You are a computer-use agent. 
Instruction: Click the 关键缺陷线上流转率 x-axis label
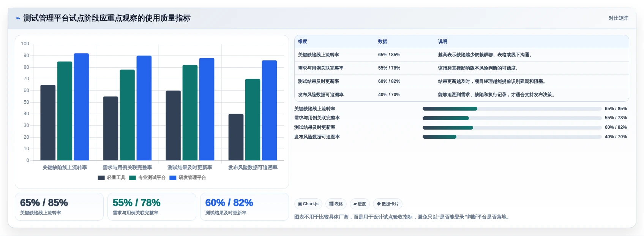(x=65, y=168)
